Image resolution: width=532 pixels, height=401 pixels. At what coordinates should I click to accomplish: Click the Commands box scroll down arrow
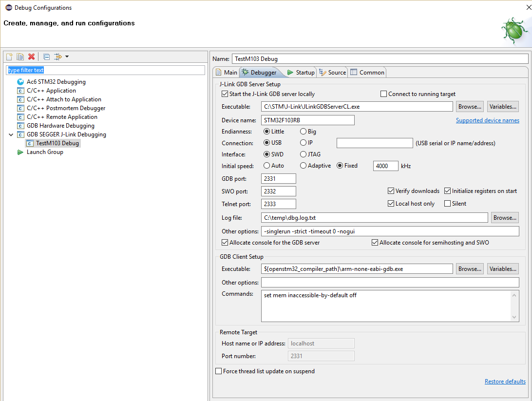[x=514, y=317]
